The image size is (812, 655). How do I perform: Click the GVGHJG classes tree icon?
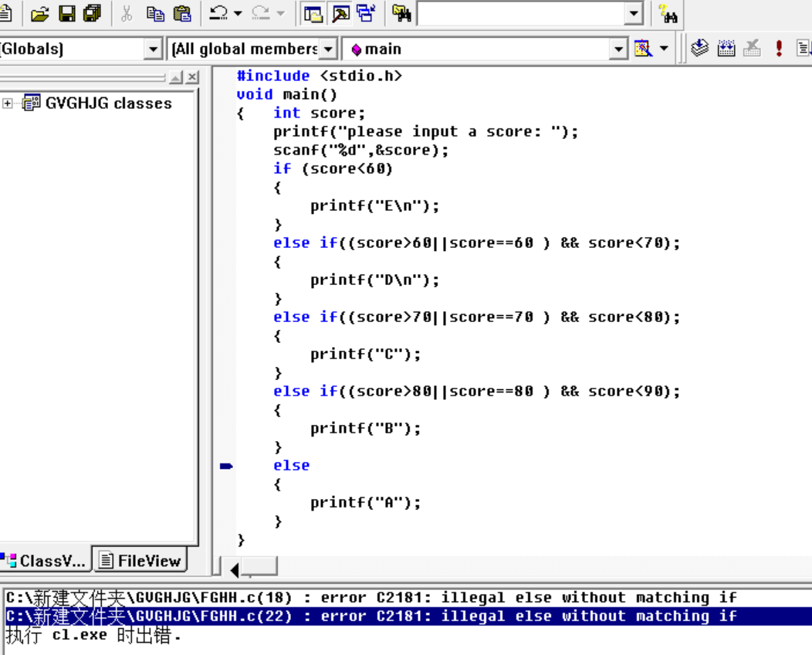tap(32, 103)
